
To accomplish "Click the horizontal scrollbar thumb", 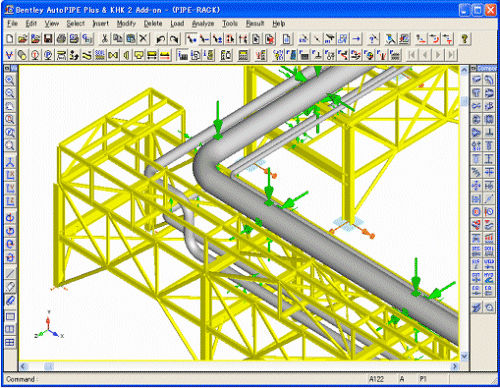I will (49, 366).
